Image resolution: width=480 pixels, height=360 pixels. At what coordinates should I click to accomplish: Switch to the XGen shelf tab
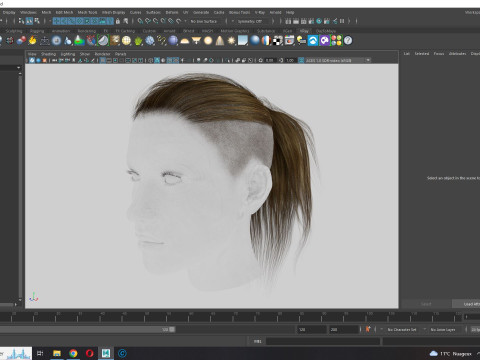pyautogui.click(x=287, y=31)
